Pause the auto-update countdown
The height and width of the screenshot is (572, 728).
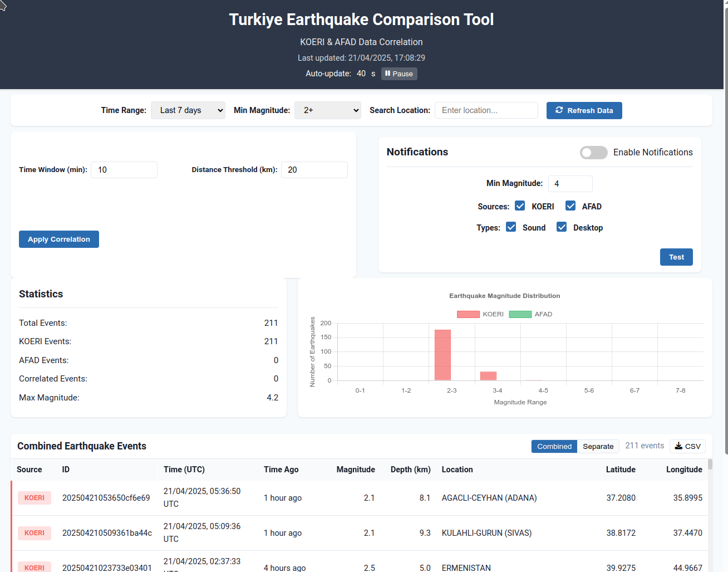[x=399, y=74]
